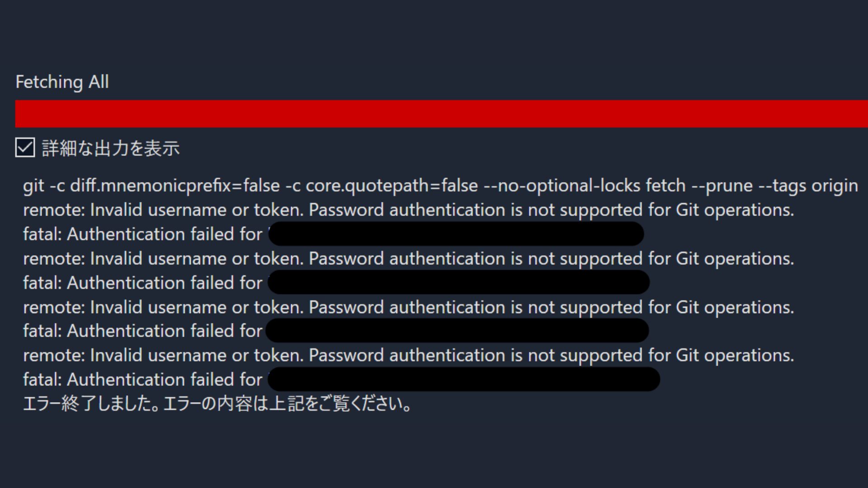Screen dimensions: 868x488
Task: Click the 詳細な出力を表示 label text
Action: tap(111, 148)
